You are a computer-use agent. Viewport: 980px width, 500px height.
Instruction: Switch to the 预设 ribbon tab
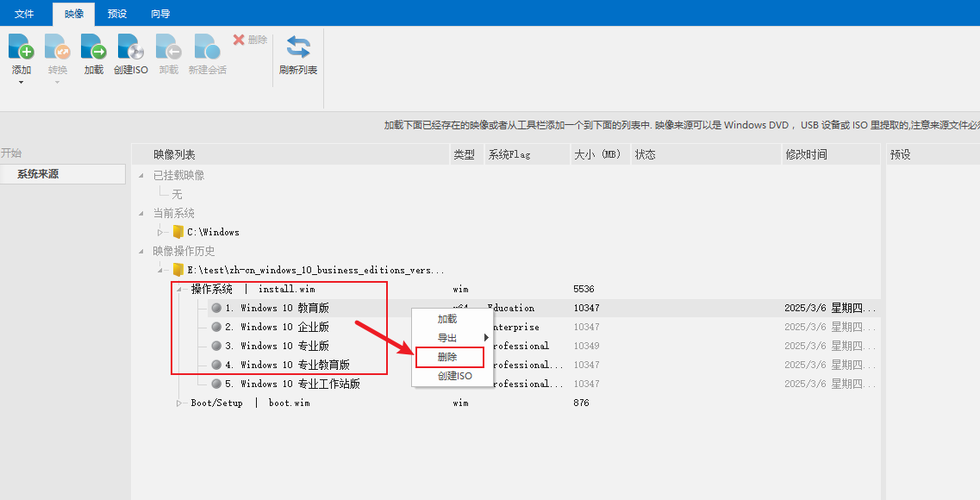click(117, 13)
